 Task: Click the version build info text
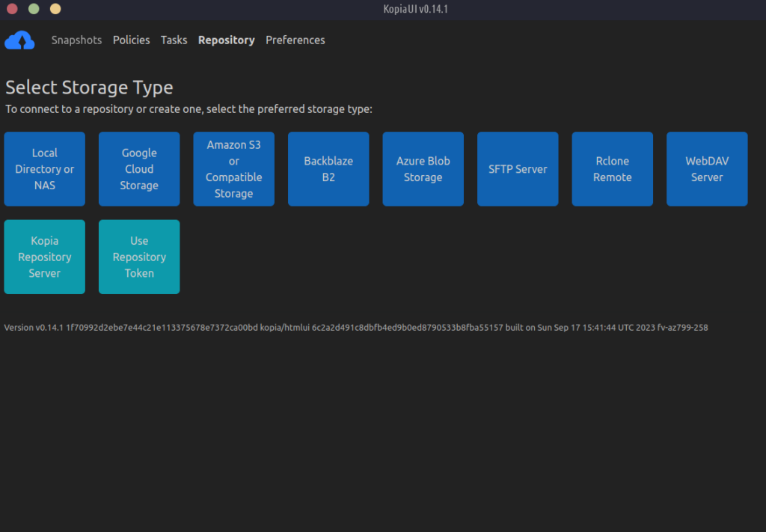click(x=356, y=328)
